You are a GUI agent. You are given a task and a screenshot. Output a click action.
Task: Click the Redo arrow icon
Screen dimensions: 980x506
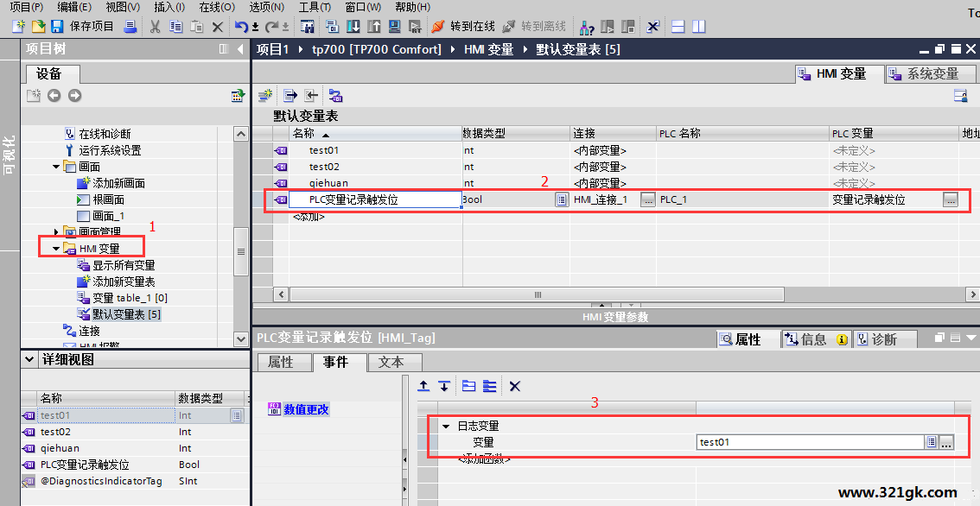pyautogui.click(x=272, y=26)
